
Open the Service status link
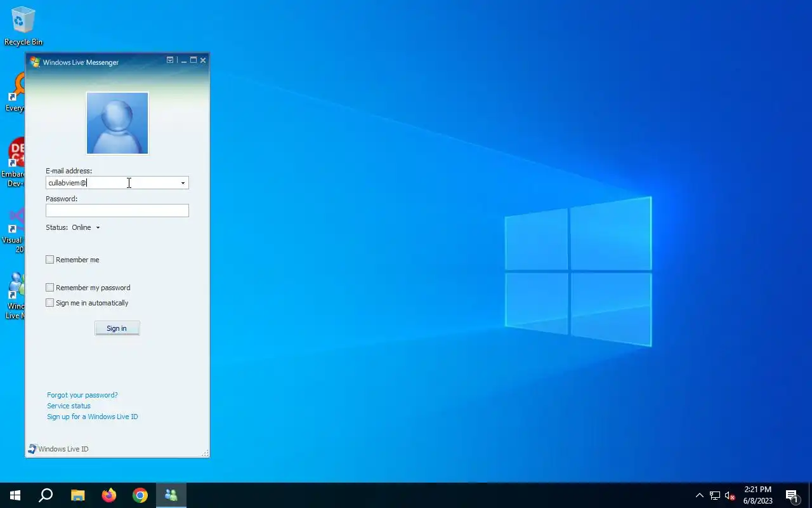tap(69, 406)
